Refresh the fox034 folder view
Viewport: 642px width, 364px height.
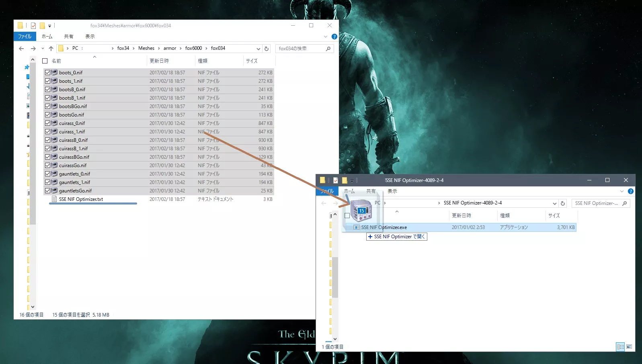pyautogui.click(x=267, y=49)
